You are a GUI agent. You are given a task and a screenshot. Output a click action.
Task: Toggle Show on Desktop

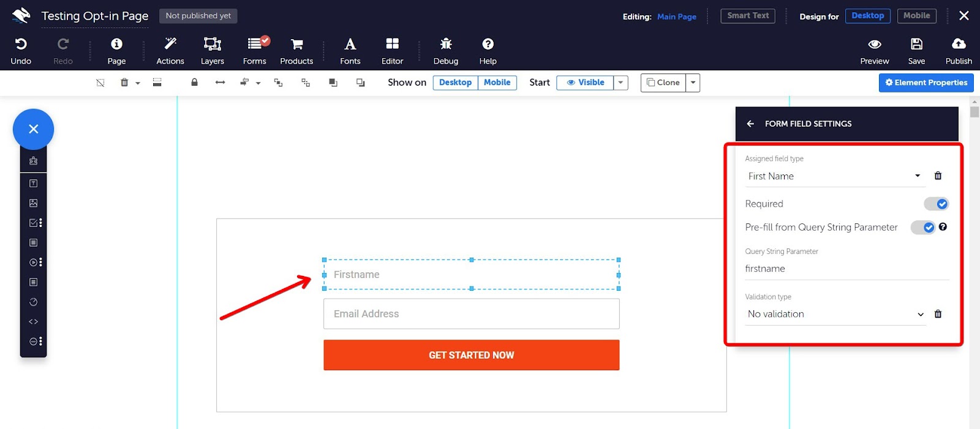click(x=455, y=83)
